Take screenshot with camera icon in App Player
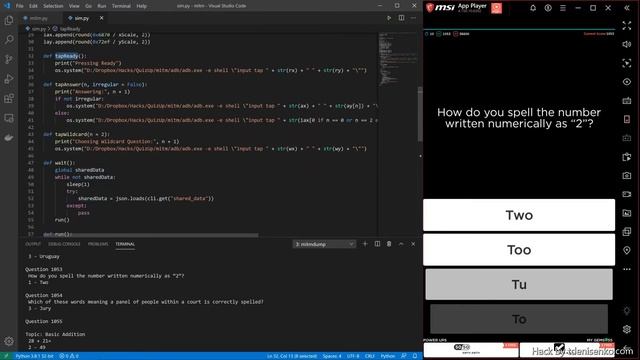Image resolution: width=640 pixels, height=360 pixels. (627, 176)
